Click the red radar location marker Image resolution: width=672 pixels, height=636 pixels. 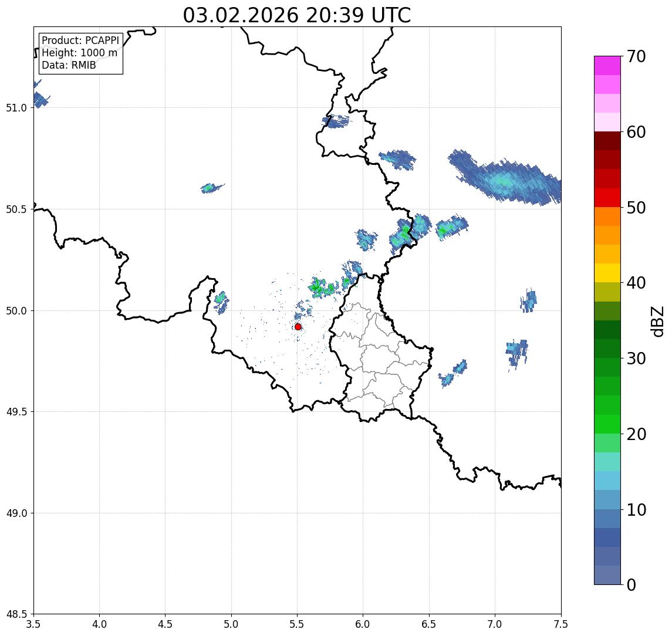pyautogui.click(x=298, y=327)
